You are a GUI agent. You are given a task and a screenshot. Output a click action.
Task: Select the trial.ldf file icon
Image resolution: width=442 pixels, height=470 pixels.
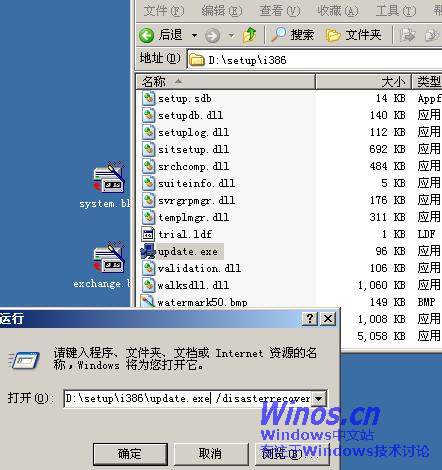pos(148,234)
